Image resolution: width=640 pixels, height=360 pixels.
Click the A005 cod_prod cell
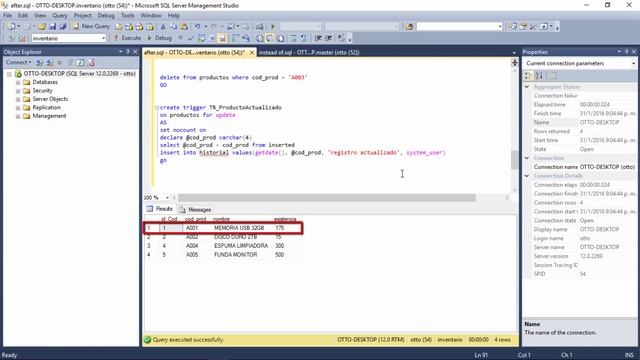point(192,255)
